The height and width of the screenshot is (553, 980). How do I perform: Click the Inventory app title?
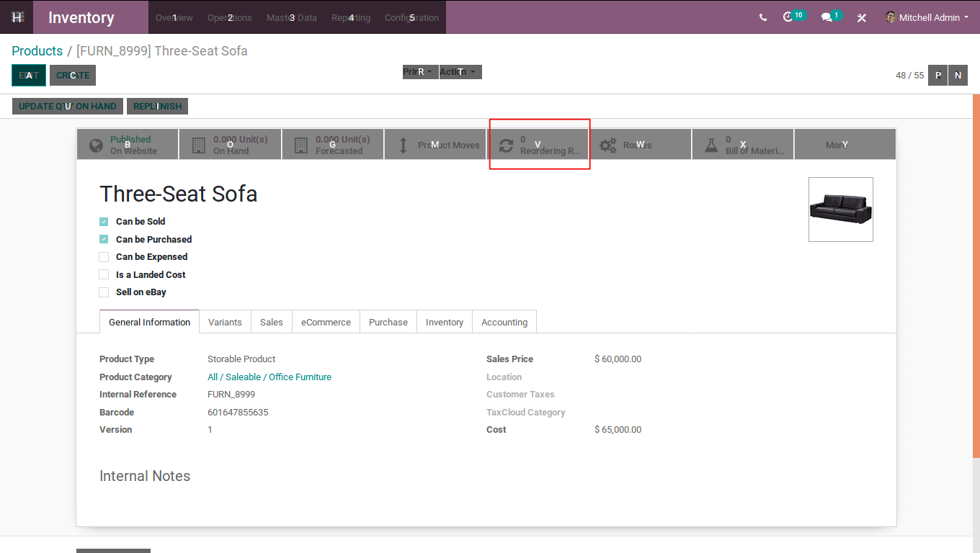(81, 17)
